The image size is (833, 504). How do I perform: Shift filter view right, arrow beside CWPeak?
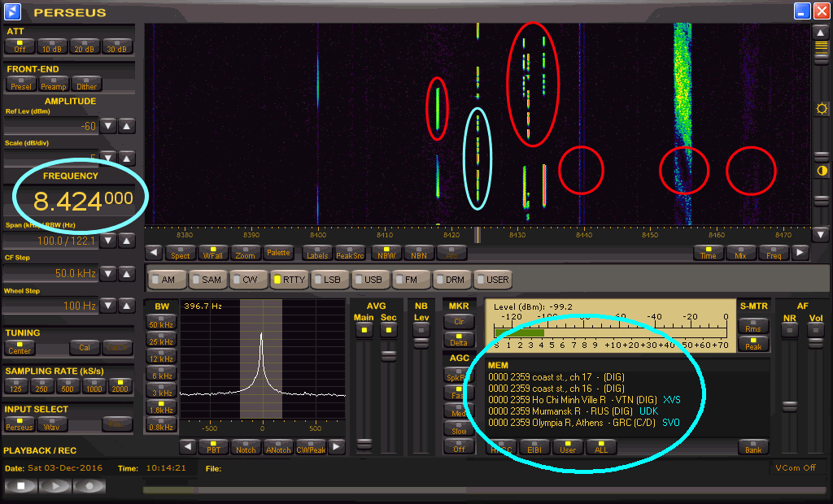(336, 447)
